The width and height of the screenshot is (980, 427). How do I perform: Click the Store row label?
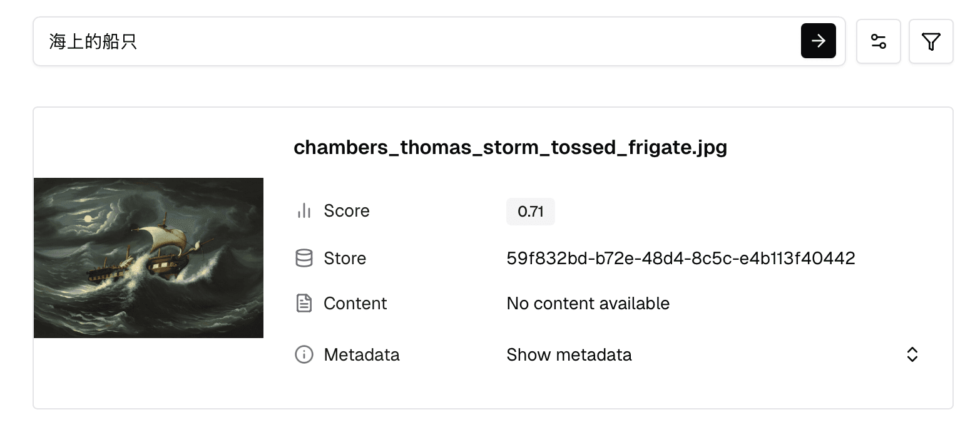click(x=344, y=258)
